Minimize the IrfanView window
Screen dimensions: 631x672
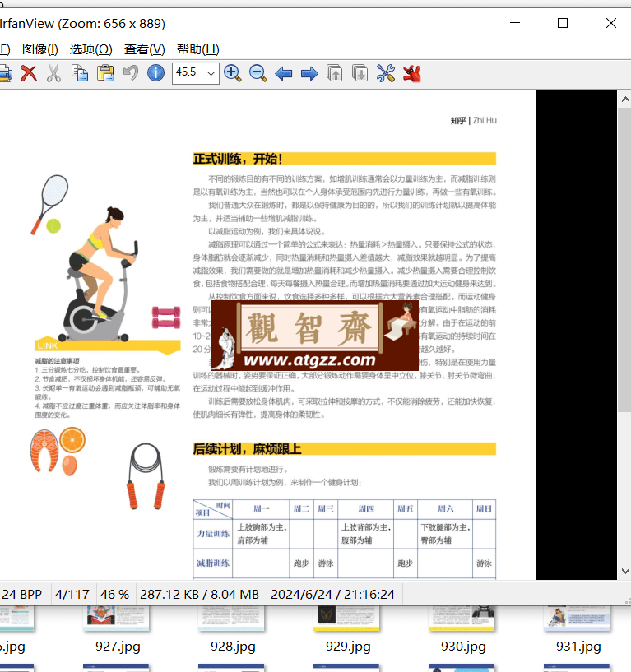515,23
